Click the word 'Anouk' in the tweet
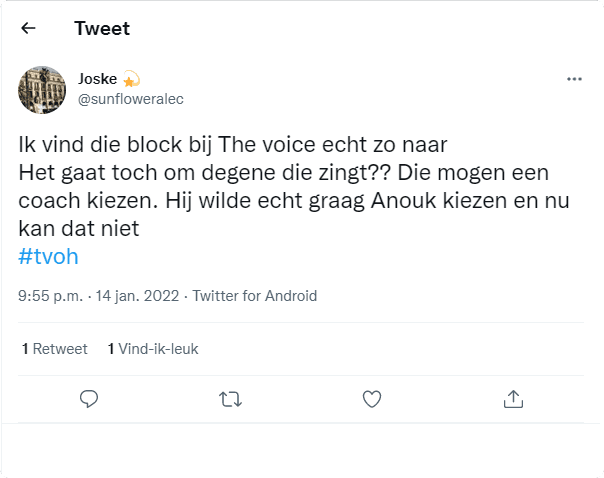 tap(415, 200)
